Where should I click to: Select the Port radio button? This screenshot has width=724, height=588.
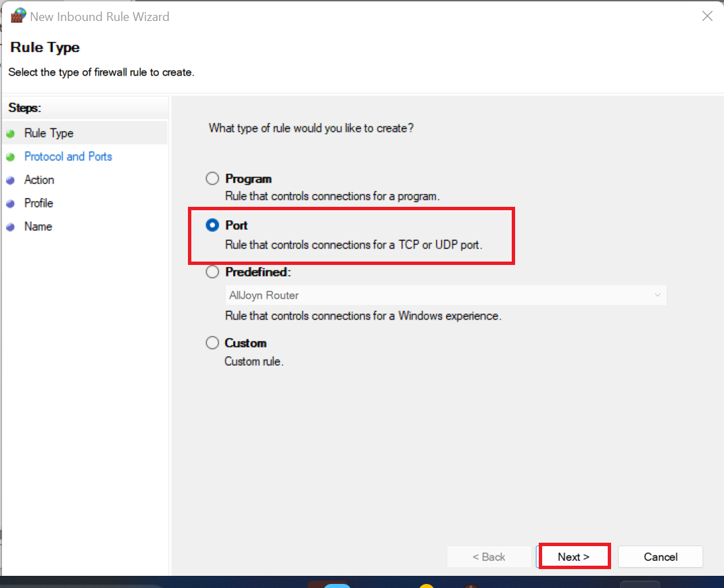pos(212,225)
